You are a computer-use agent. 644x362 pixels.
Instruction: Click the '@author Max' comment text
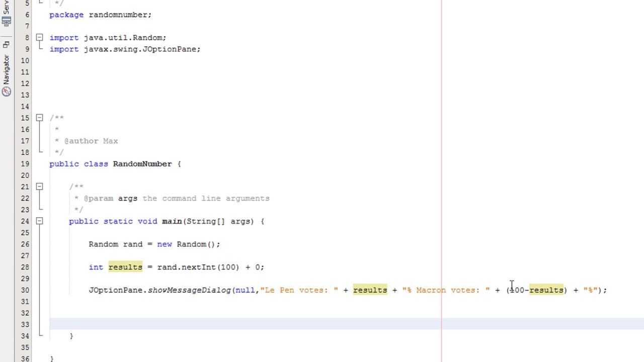click(x=91, y=141)
